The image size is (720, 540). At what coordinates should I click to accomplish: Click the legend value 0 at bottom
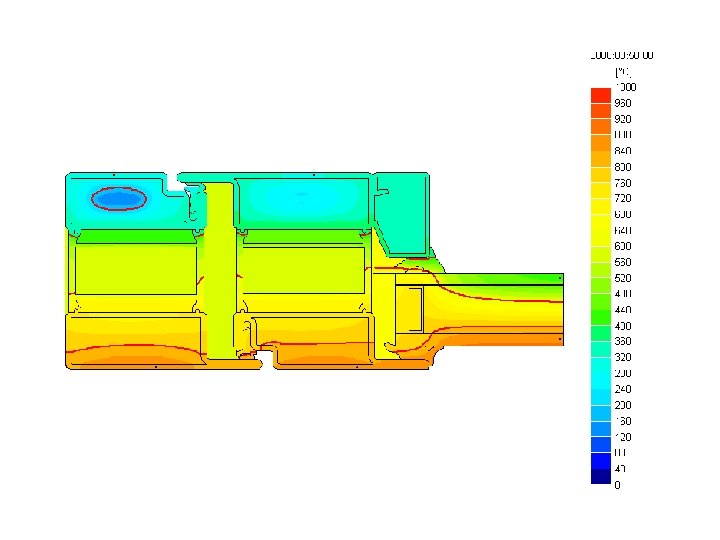coord(617,485)
